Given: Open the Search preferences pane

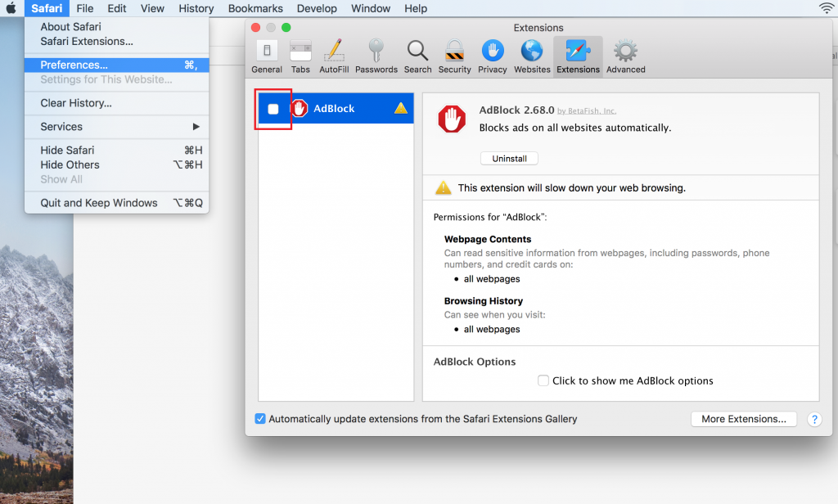Looking at the screenshot, I should click(x=417, y=56).
